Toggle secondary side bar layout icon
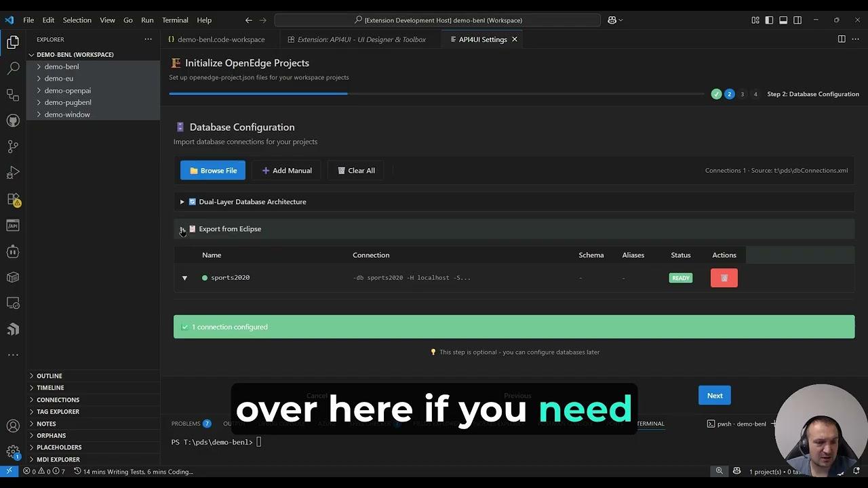 pos(797,20)
